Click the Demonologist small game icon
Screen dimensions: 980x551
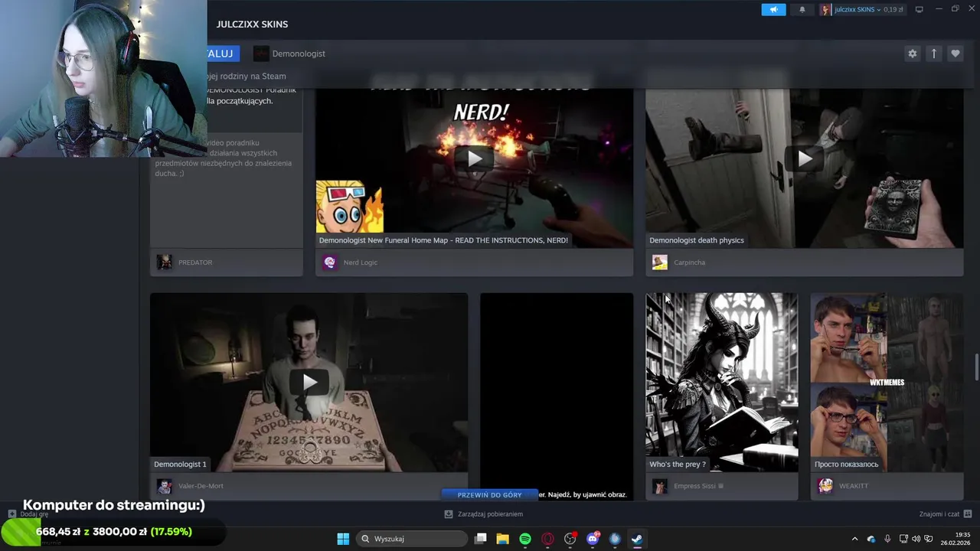(x=261, y=54)
